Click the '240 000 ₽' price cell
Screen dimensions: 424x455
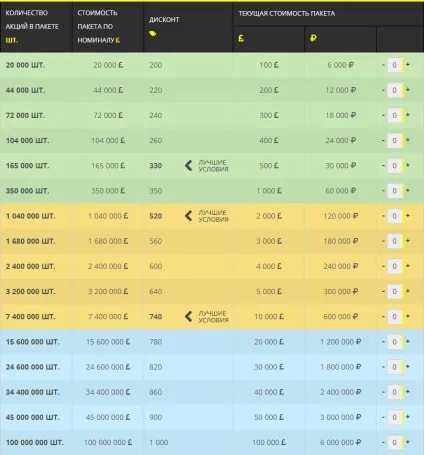(340, 266)
